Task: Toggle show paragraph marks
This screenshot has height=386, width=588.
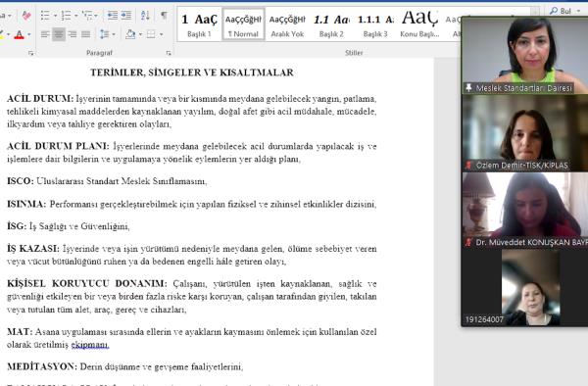Action: pyautogui.click(x=164, y=16)
